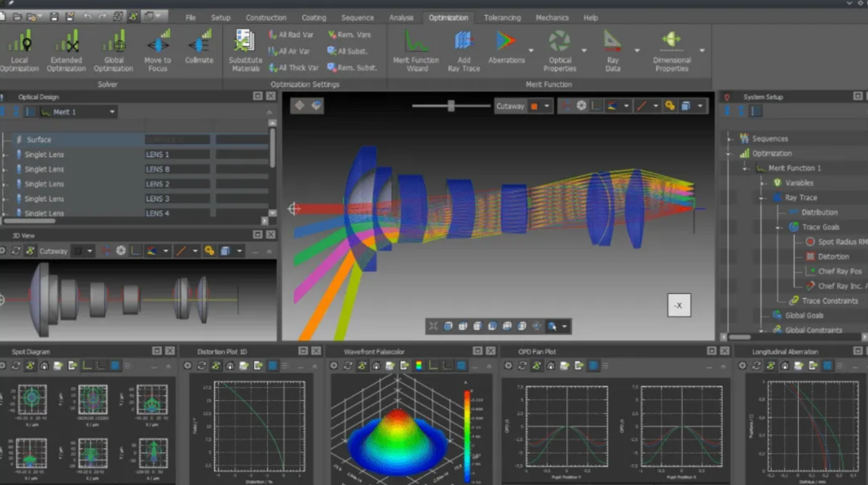The image size is (868, 485).
Task: Click Rem. Subst. setting
Action: click(x=352, y=68)
